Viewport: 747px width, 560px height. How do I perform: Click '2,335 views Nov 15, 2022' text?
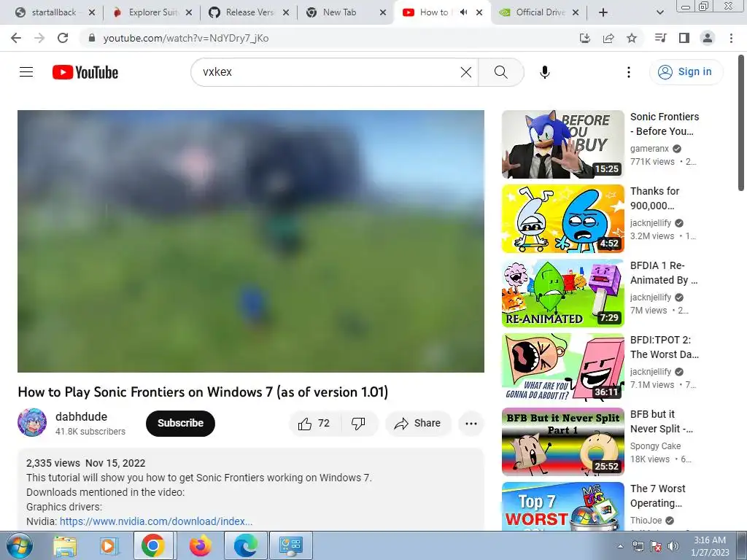pos(86,463)
